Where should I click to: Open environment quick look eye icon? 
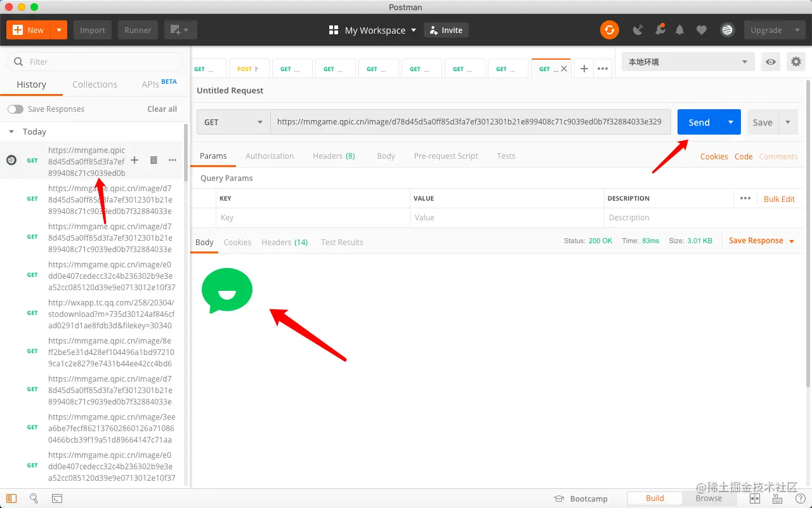tap(771, 62)
